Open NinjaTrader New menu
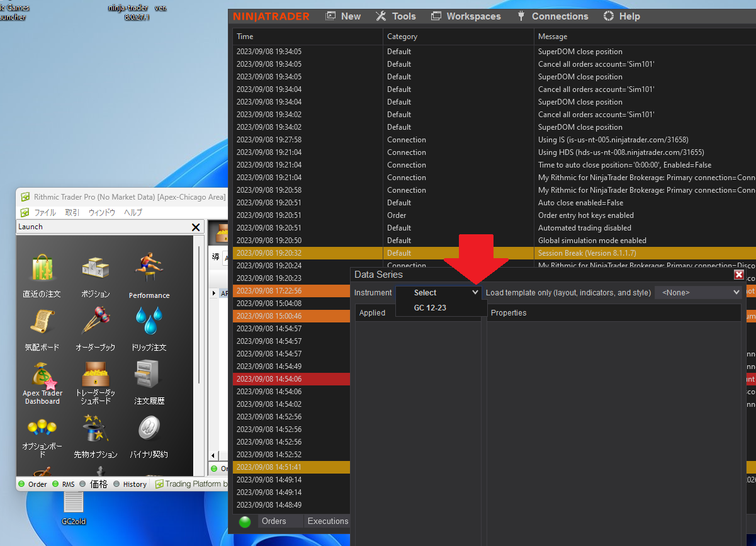The image size is (756, 546). click(343, 16)
